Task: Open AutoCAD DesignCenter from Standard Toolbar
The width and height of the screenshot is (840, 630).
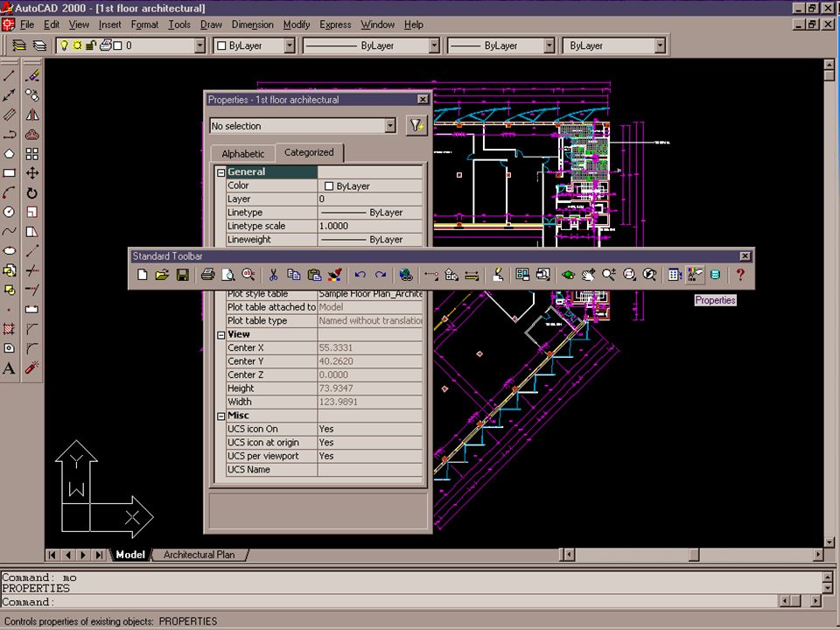Action: (675, 275)
